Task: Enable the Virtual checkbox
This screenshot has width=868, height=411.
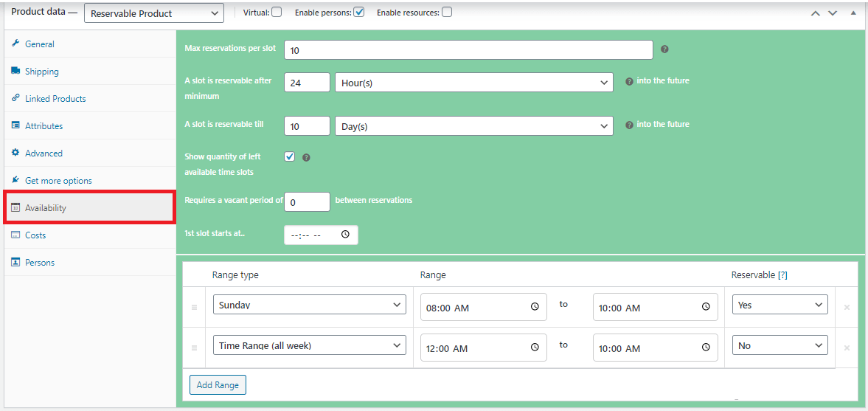Action: pyautogui.click(x=277, y=12)
